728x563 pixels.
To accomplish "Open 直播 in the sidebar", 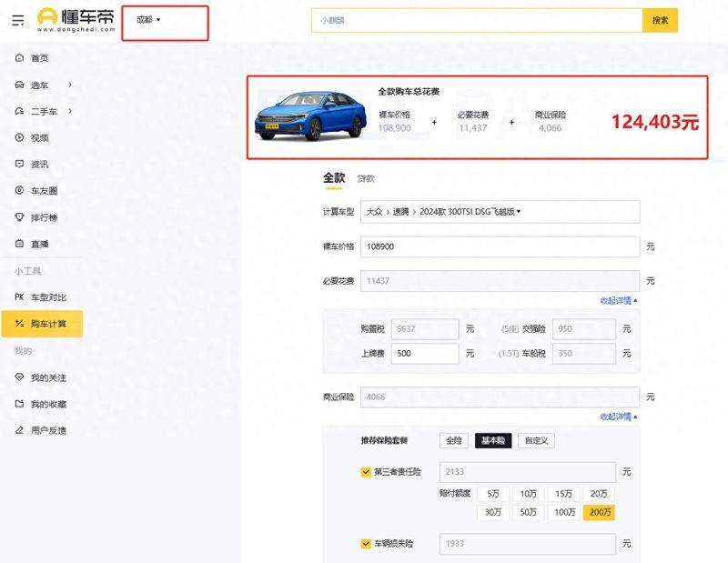I will 39,244.
